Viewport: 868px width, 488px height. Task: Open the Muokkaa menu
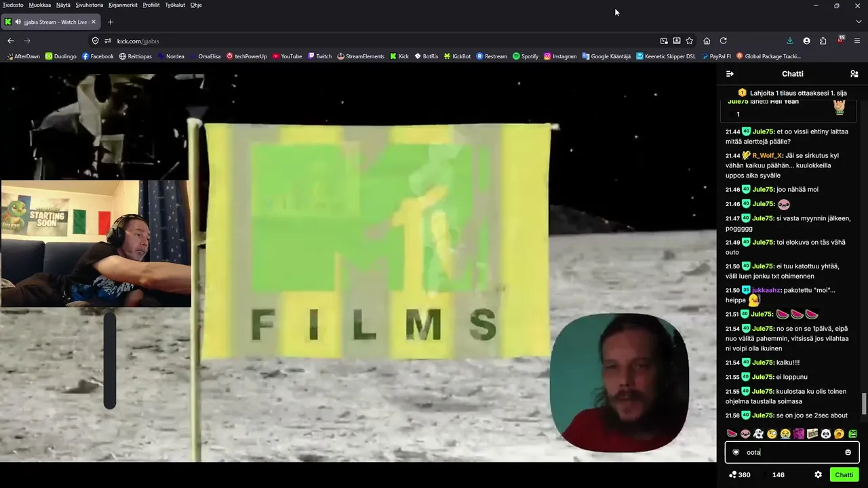click(40, 5)
